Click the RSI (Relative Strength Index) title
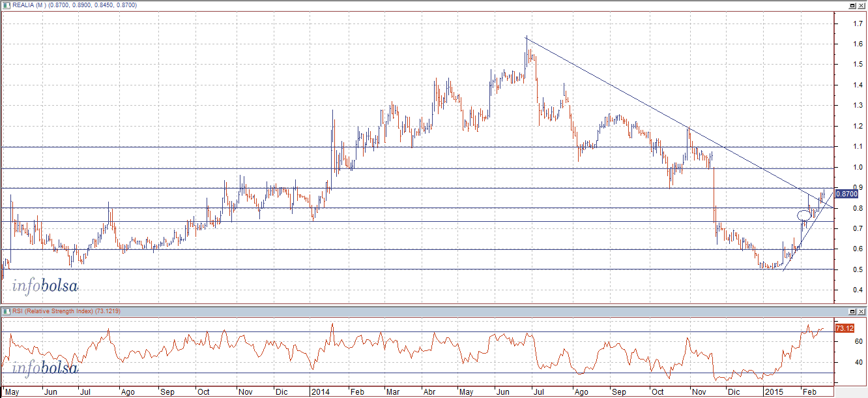This screenshot has height=398, width=868. coord(53,311)
